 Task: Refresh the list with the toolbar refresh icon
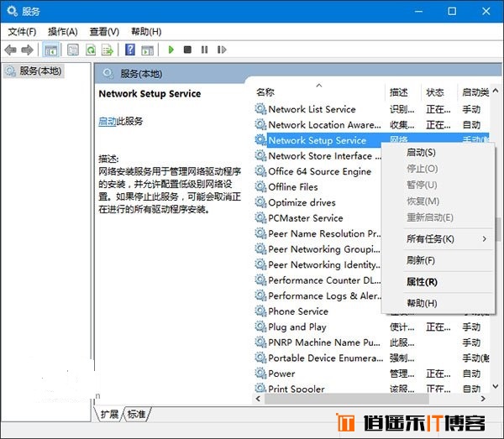point(91,50)
